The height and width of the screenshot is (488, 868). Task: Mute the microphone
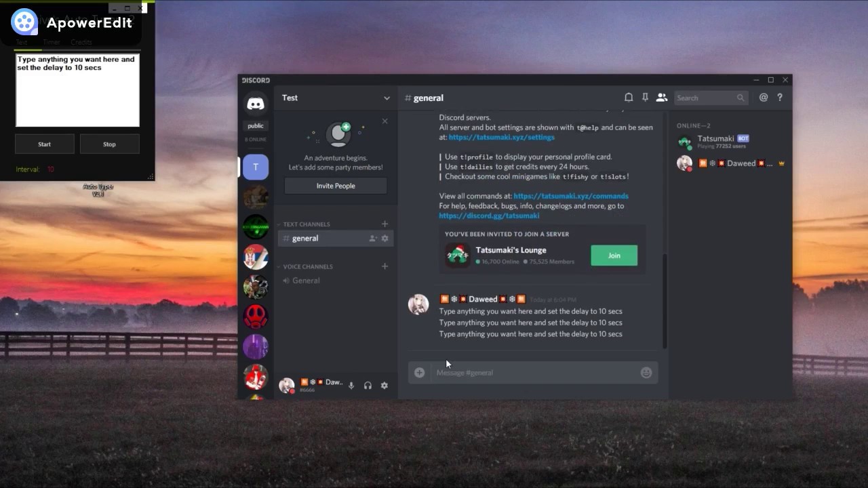click(x=351, y=386)
